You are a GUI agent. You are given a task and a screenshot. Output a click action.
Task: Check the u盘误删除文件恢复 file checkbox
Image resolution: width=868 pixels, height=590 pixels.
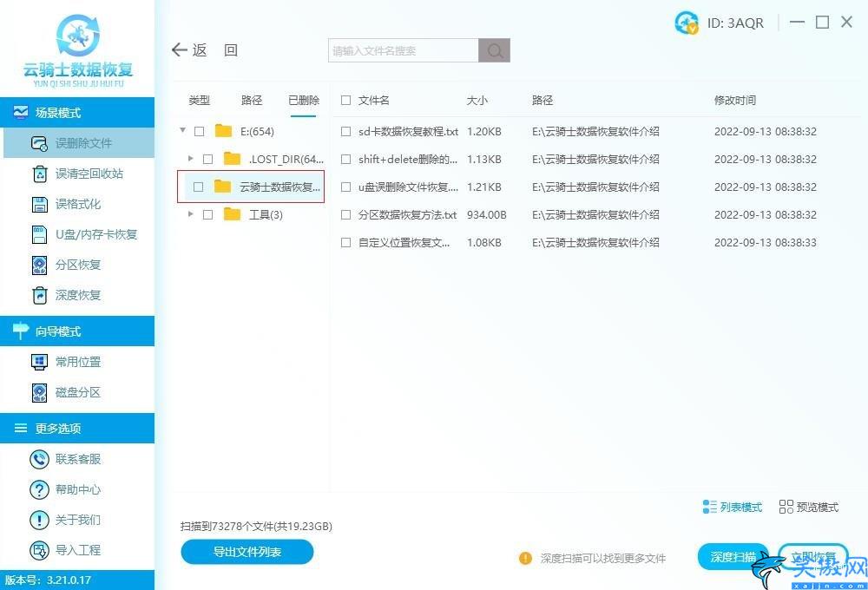346,187
